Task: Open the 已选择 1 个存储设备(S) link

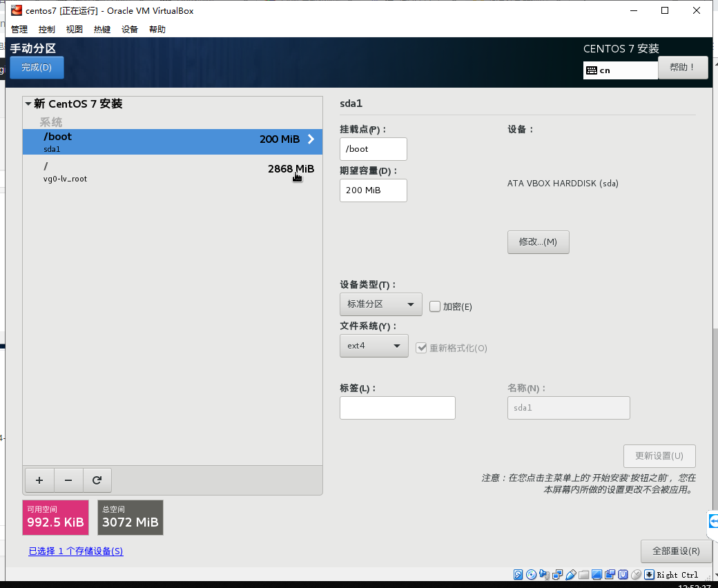Action: pyautogui.click(x=76, y=551)
